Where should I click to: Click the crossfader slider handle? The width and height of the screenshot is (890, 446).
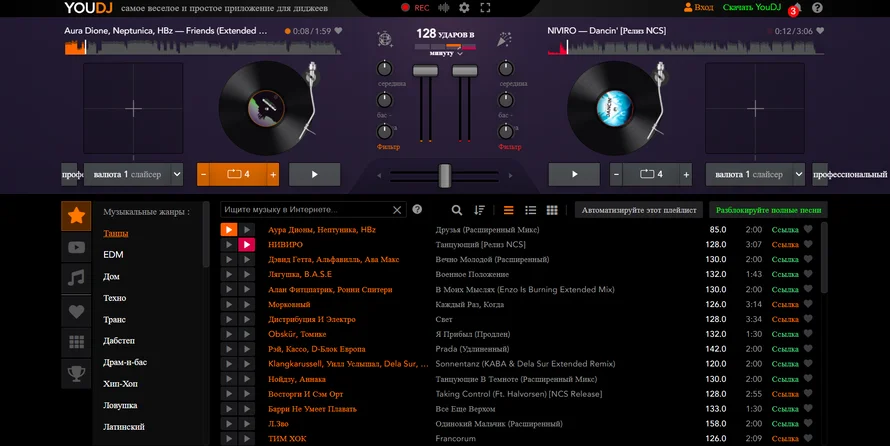[444, 175]
